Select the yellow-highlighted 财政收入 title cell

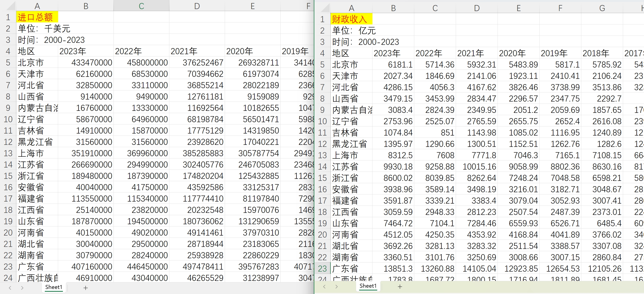point(351,19)
